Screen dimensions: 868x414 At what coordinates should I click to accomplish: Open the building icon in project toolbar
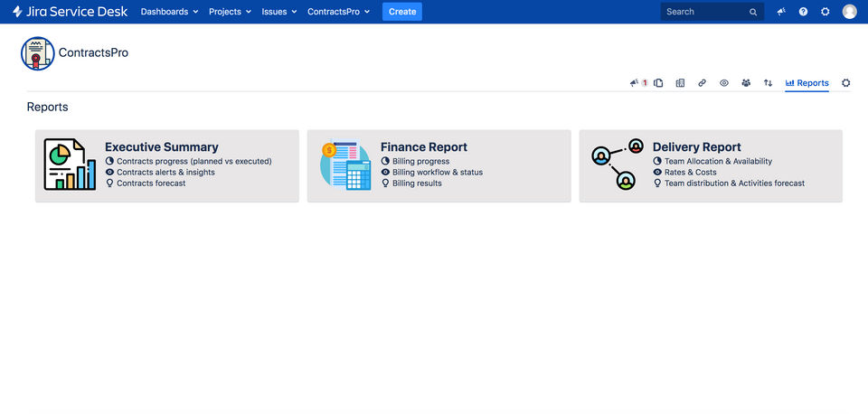[680, 83]
